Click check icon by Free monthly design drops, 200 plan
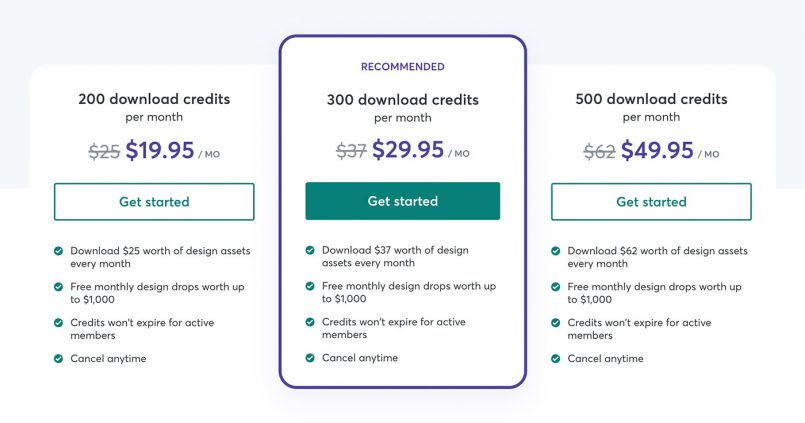Screen dimensions: 805x423 tap(59, 287)
